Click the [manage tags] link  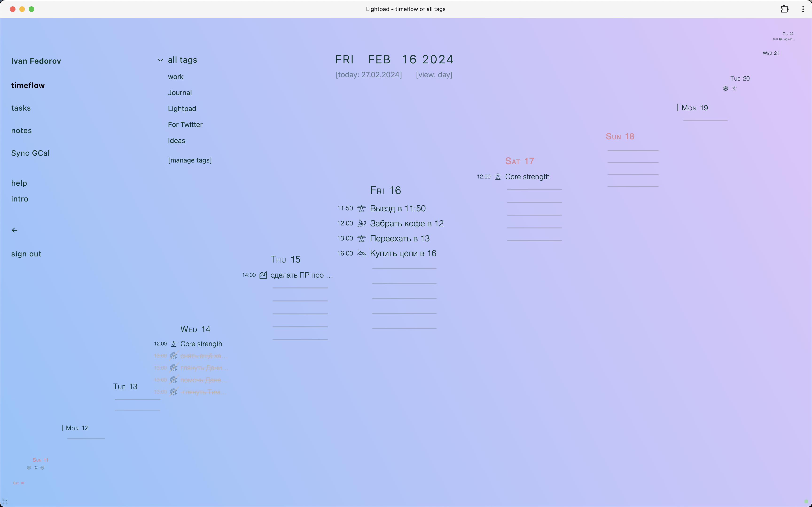(190, 160)
